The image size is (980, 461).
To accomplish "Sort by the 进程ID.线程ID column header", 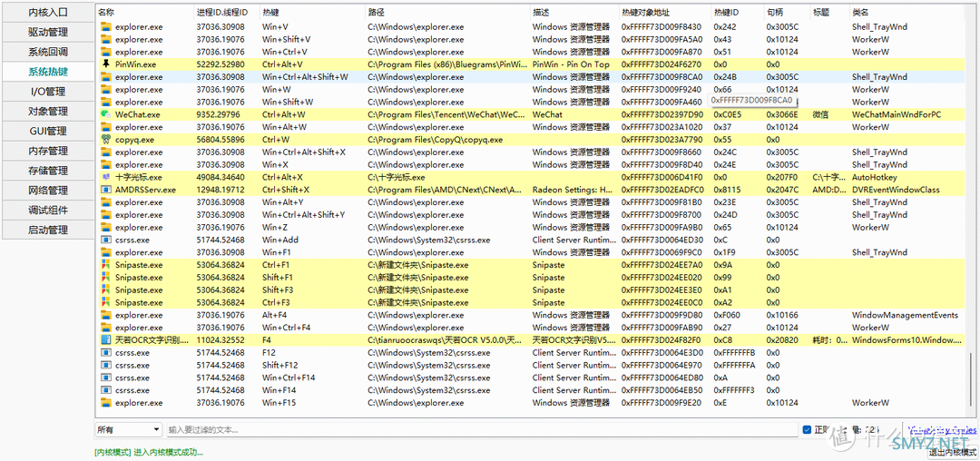I will (x=227, y=12).
